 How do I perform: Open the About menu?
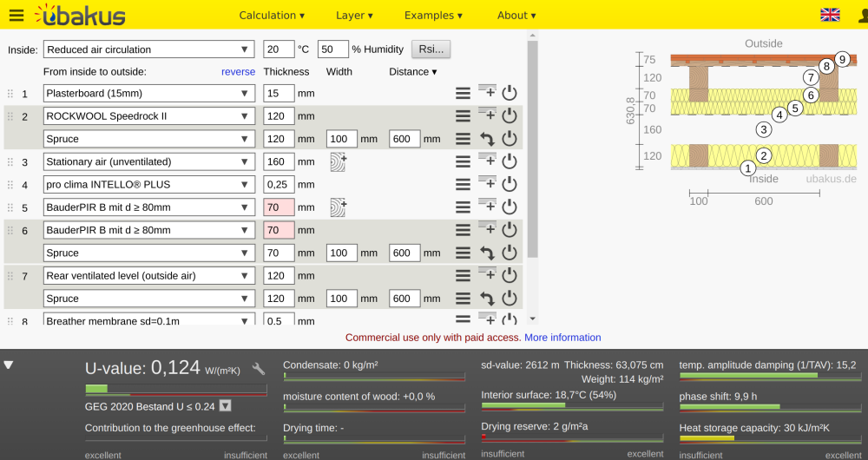point(516,16)
